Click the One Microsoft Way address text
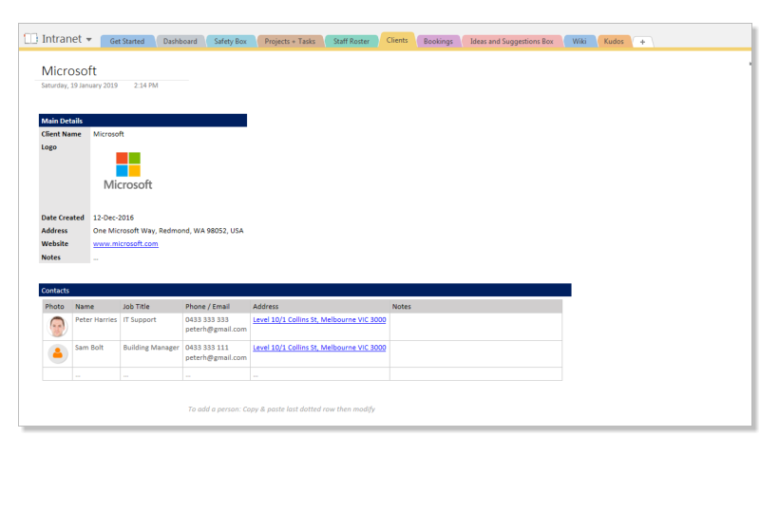This screenshot has width=779, height=532. coord(168,231)
